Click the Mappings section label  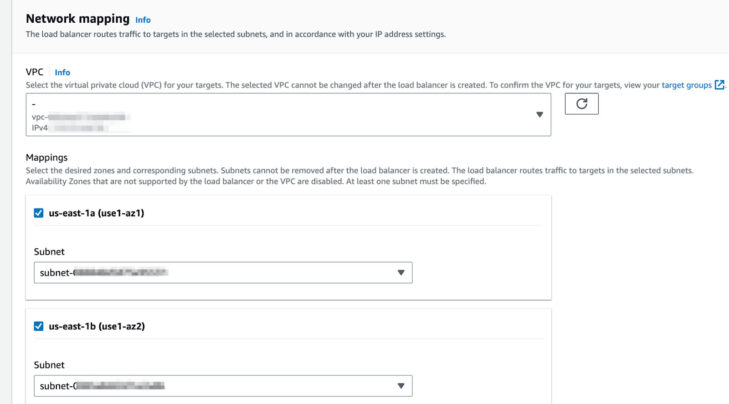point(47,157)
